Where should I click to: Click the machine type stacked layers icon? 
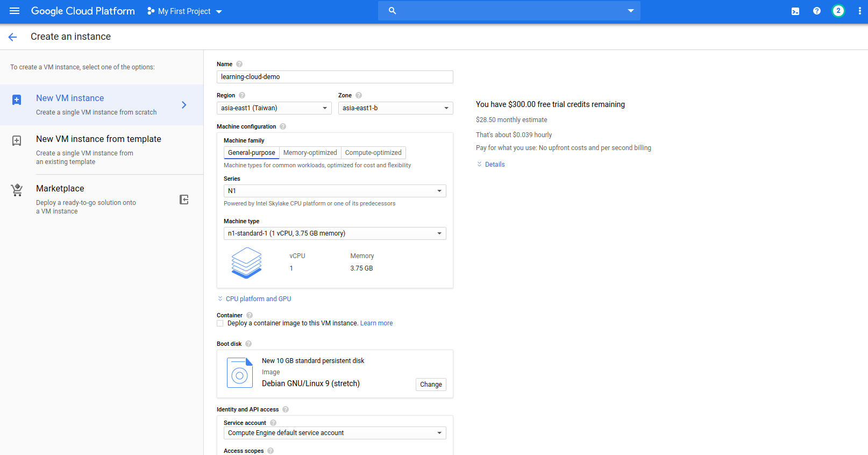point(246,262)
